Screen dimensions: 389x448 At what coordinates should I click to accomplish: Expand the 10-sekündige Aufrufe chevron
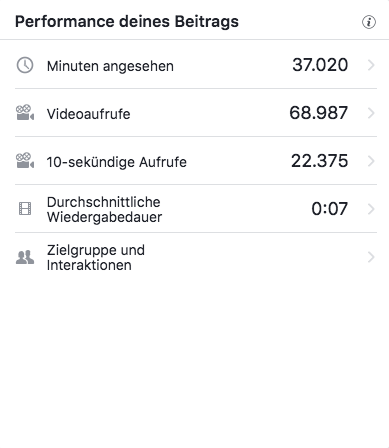(371, 161)
